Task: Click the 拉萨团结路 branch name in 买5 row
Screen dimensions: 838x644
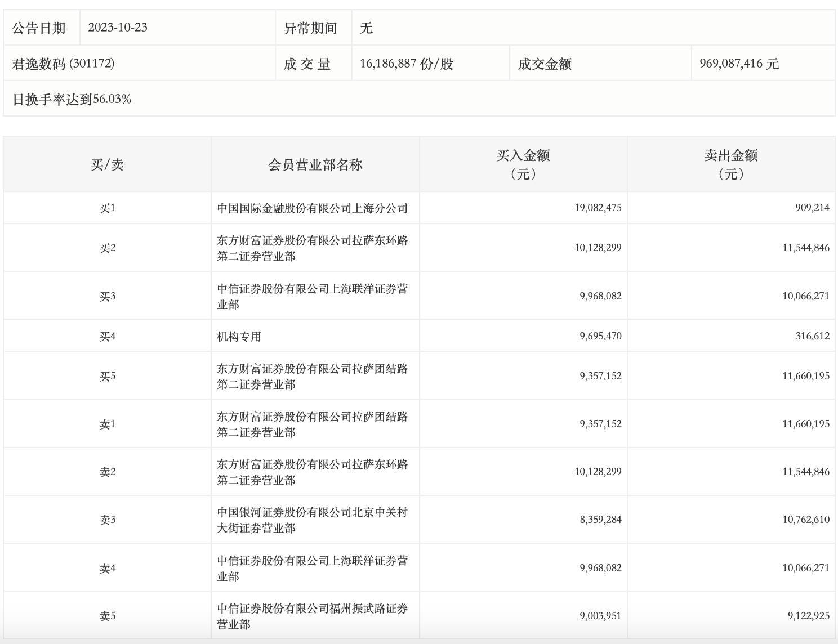Action: click(x=313, y=376)
